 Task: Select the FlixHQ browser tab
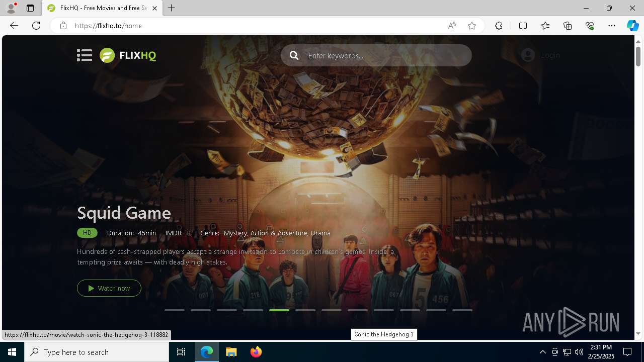pyautogui.click(x=103, y=8)
